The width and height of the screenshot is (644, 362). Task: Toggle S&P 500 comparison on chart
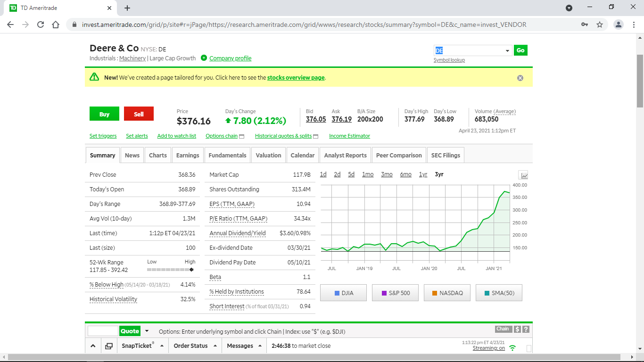[x=396, y=293]
